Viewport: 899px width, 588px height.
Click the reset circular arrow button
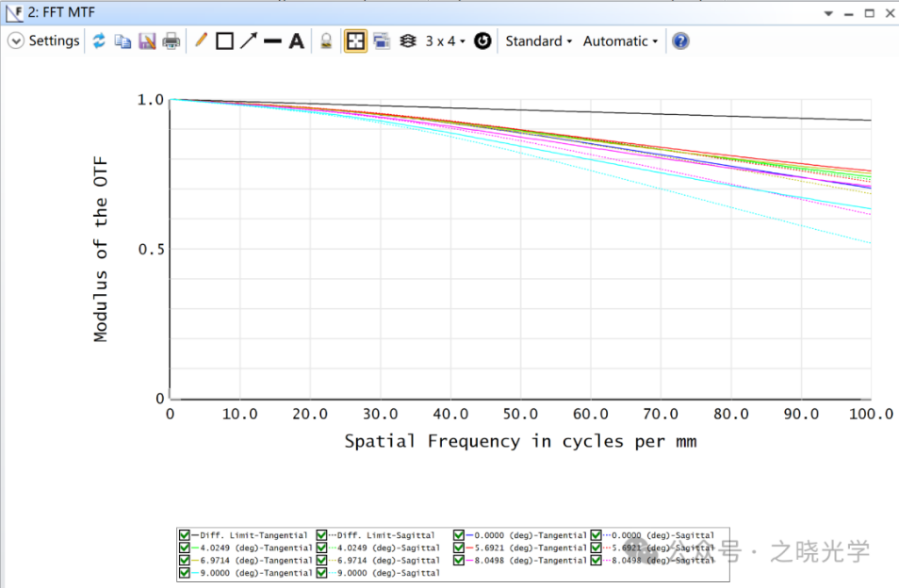(x=482, y=41)
